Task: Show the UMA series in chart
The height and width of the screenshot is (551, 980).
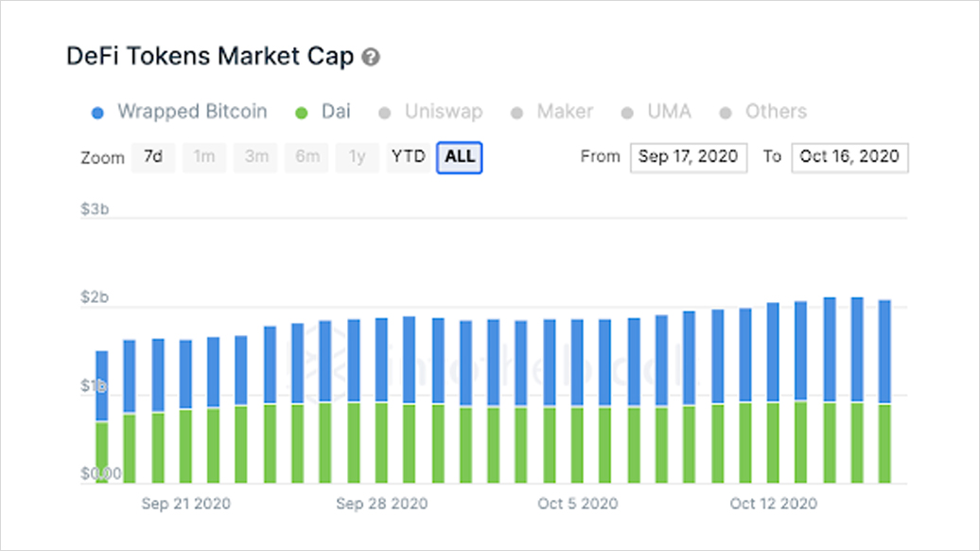Action: point(669,112)
